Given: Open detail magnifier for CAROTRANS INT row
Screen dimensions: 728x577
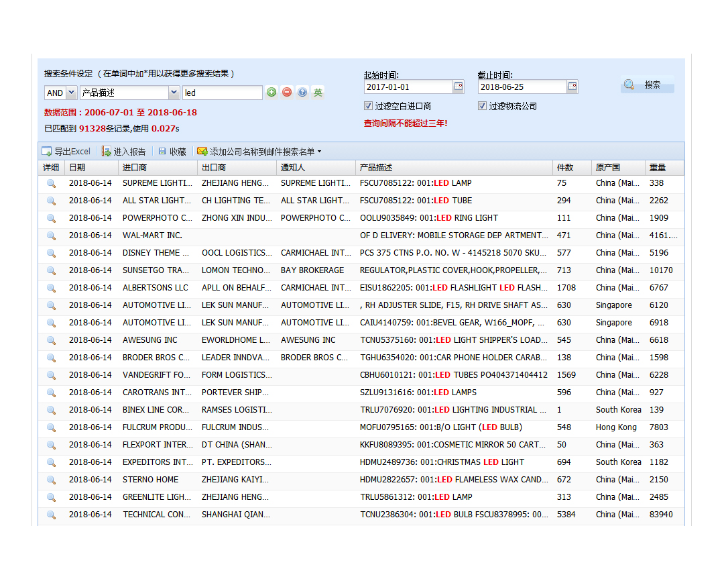Looking at the screenshot, I should pyautogui.click(x=51, y=392).
